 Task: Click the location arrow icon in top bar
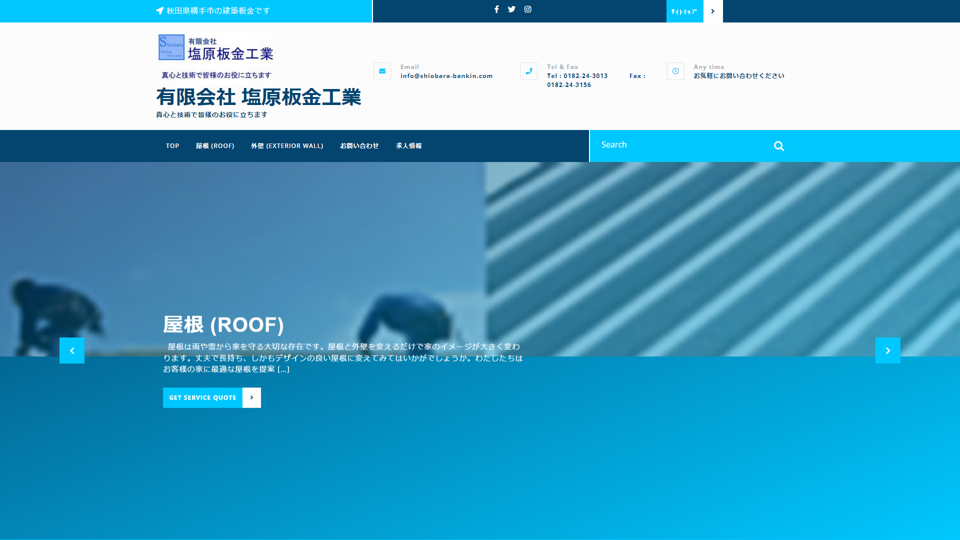pyautogui.click(x=160, y=11)
